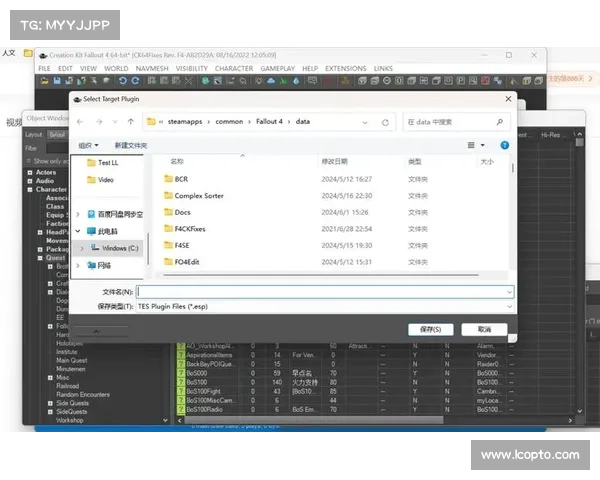Viewport: 600px width, 480px height.
Task: Refresh the data folder listing
Action: click(385, 122)
